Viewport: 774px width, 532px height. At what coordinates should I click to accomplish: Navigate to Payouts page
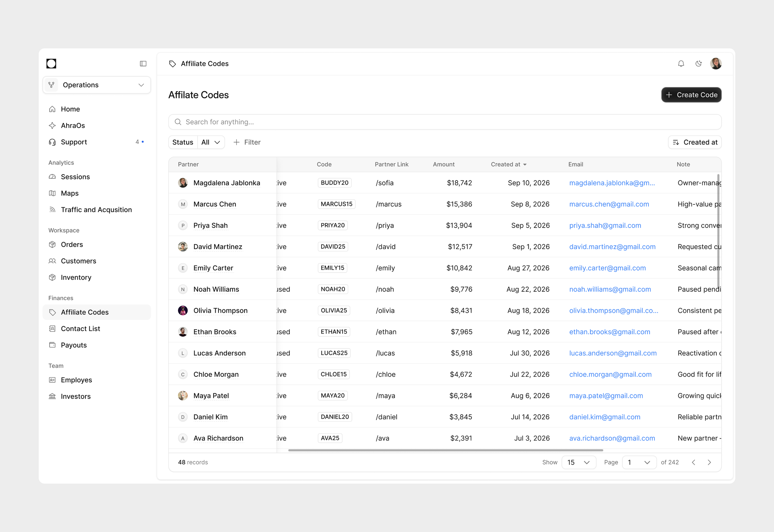pos(97,345)
